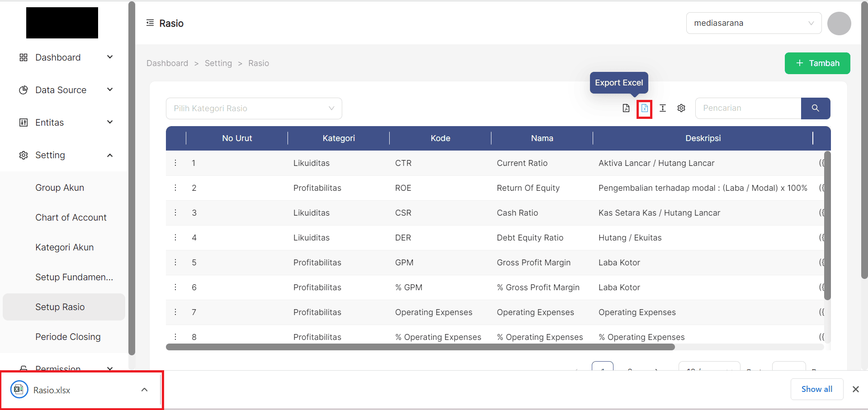Click the Excel file icon on Rasio.xlsx download
The width and height of the screenshot is (868, 410).
[19, 389]
